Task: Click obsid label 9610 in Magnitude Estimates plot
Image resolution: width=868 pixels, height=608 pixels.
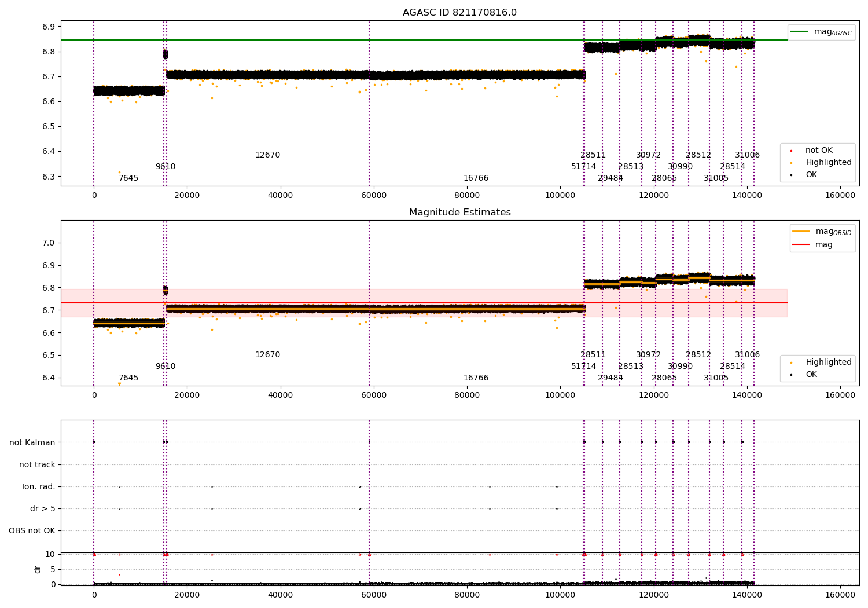Action: pyautogui.click(x=165, y=367)
